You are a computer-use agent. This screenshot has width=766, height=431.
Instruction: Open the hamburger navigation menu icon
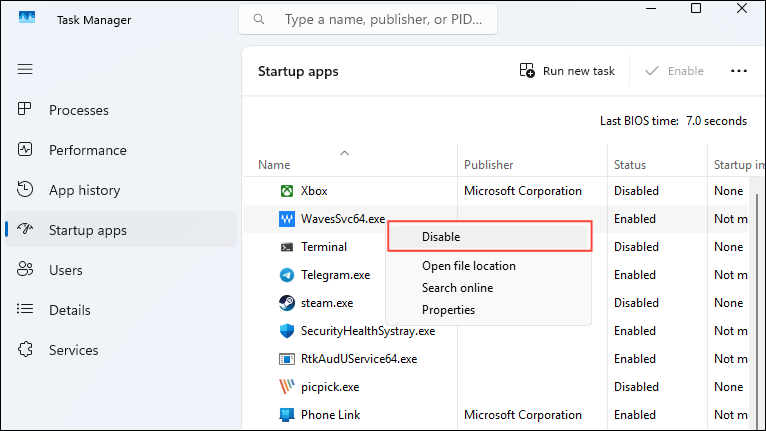(25, 69)
